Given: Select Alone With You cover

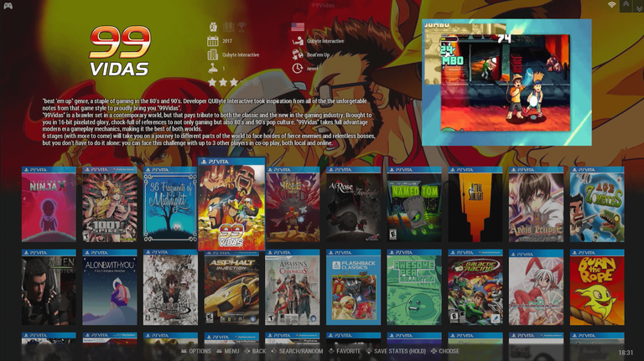Looking at the screenshot, I should point(110,287).
